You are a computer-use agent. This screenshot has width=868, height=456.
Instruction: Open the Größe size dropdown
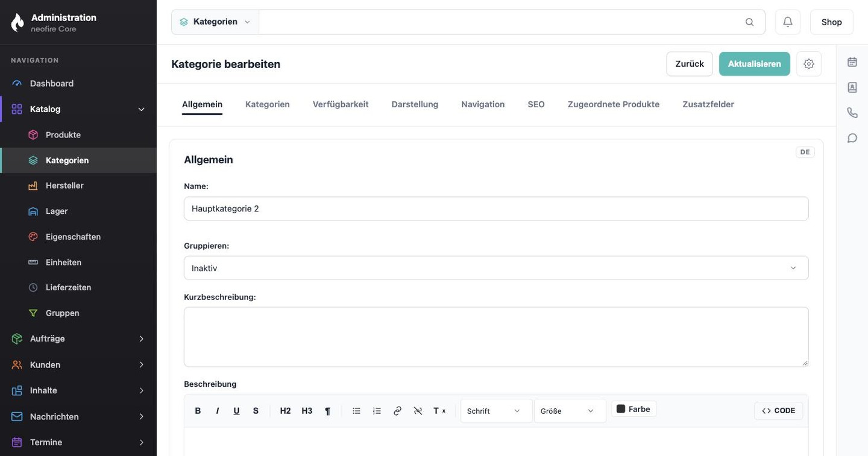coord(570,411)
